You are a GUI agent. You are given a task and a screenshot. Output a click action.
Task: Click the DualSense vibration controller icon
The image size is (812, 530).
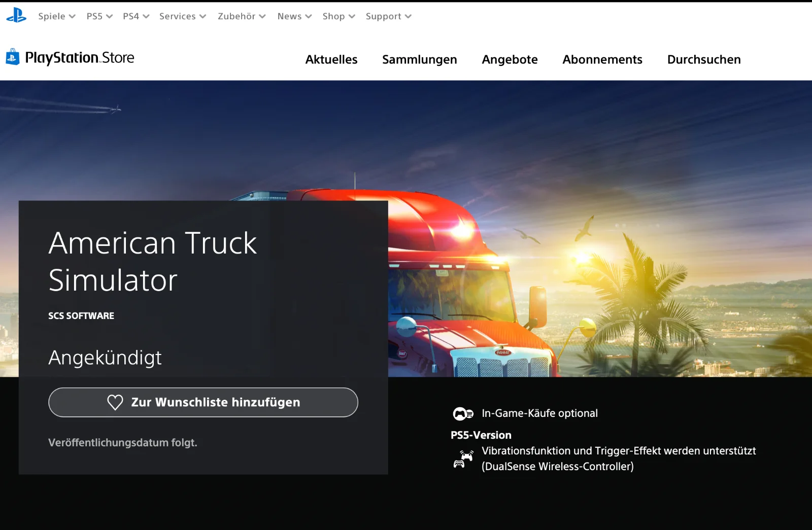[463, 458]
